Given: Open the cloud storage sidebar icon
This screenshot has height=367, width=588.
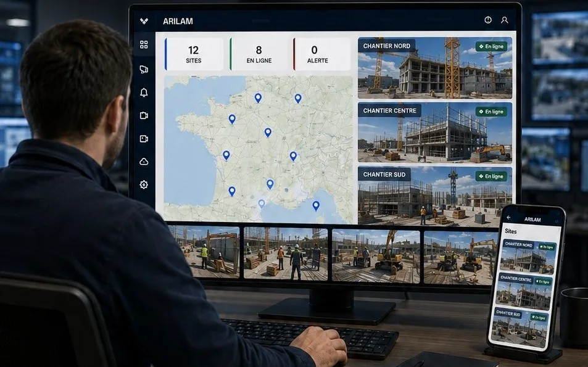Looking at the screenshot, I should pos(144,162).
